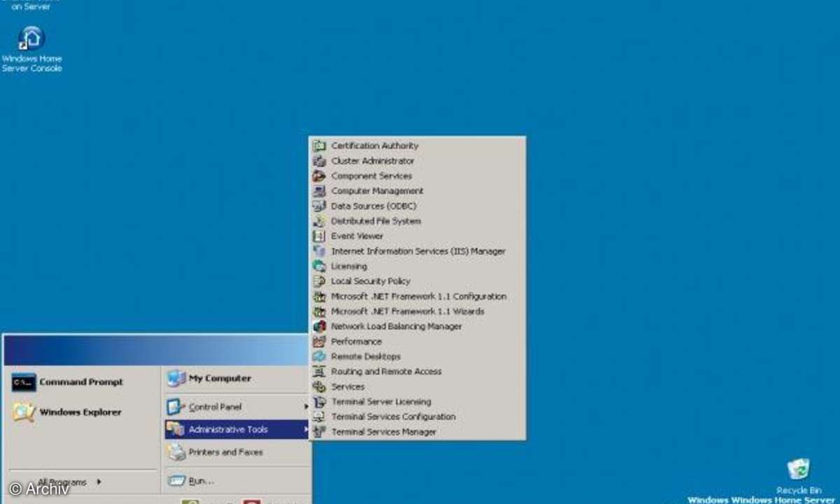Expand the All Programs arrow

(99, 482)
